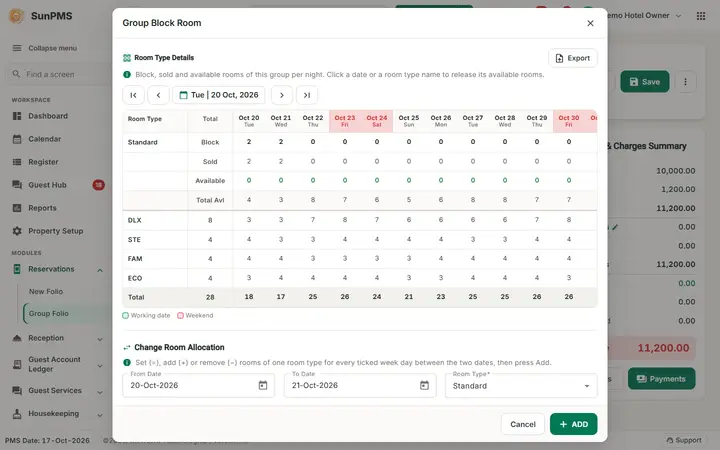Image resolution: width=720 pixels, height=450 pixels.
Task: Click the Find a screen search box
Action: [x=57, y=74]
